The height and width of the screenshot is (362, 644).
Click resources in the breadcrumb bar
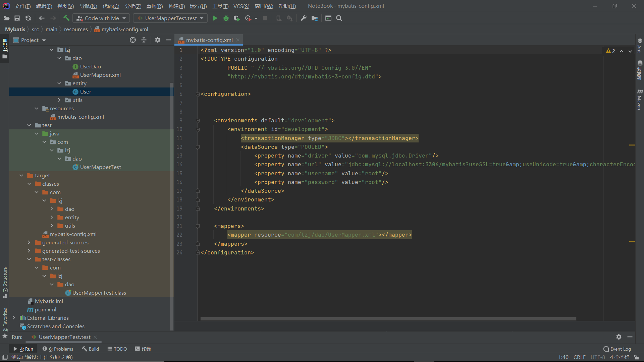coord(76,29)
